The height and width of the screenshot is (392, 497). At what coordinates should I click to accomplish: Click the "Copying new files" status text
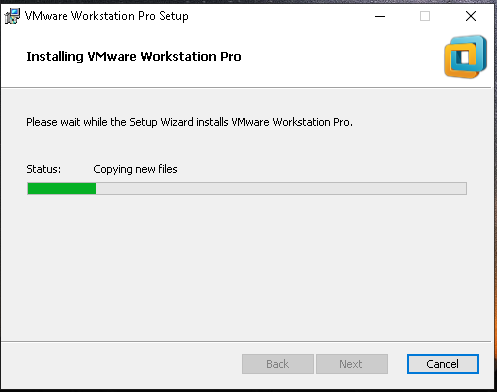point(135,169)
